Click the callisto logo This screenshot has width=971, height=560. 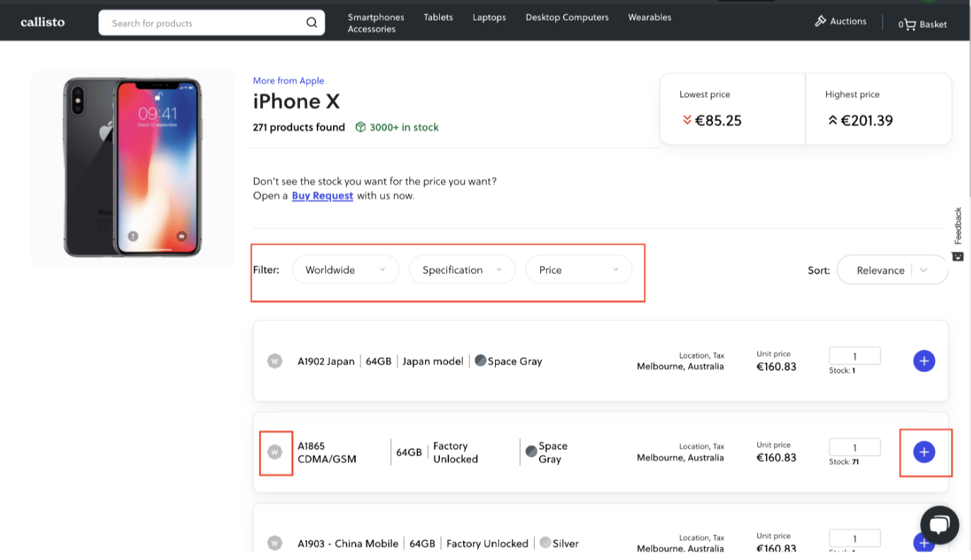(x=42, y=22)
